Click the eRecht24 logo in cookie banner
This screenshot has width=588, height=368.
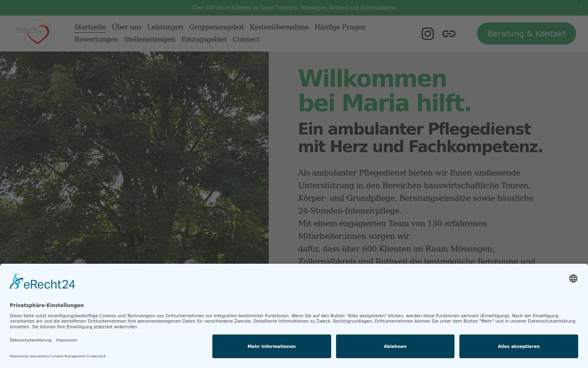42,282
